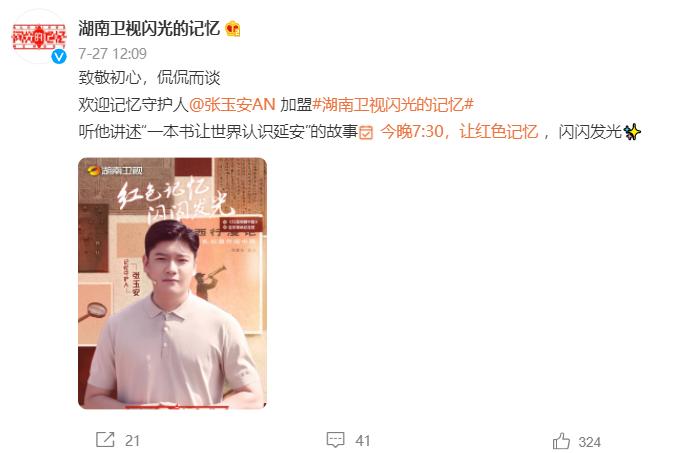Open the 湖南卫视闪光的记忆 profile avatar
Viewport: 674px width, 453px height.
pyautogui.click(x=39, y=36)
